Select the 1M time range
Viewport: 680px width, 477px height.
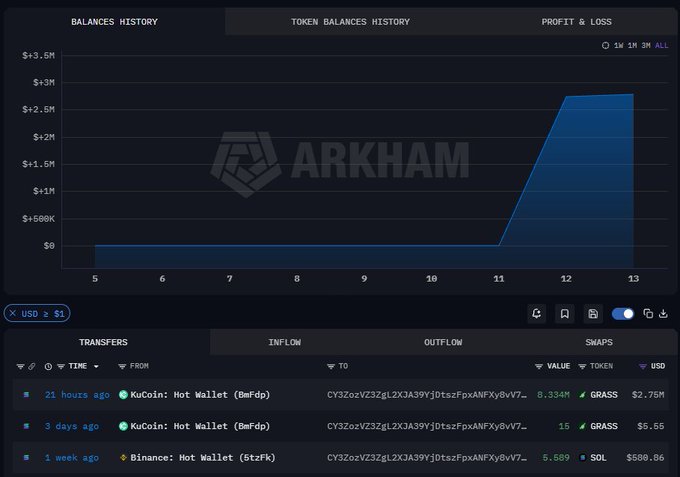point(632,46)
